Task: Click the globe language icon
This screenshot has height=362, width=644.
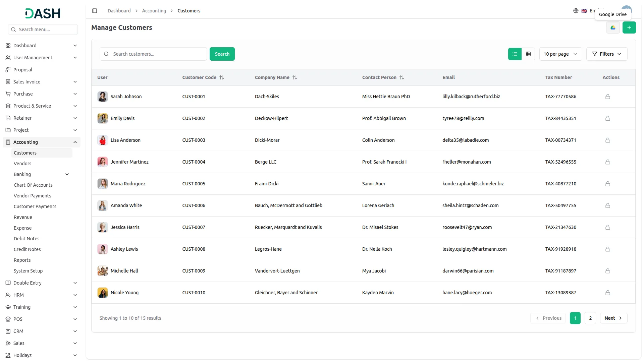Action: click(x=576, y=11)
